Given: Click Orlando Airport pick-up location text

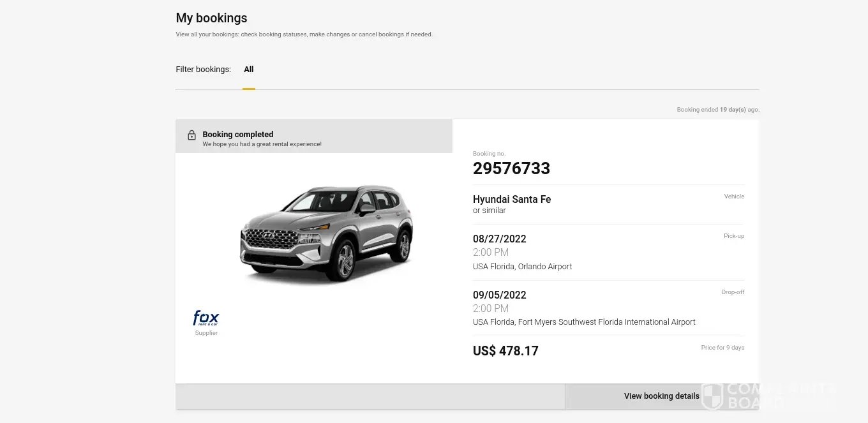Looking at the screenshot, I should [522, 267].
